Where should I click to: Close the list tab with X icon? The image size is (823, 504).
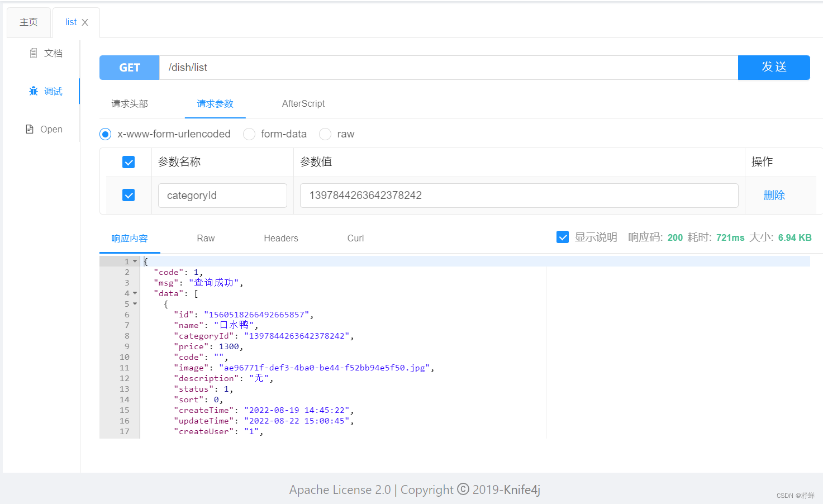tap(85, 22)
